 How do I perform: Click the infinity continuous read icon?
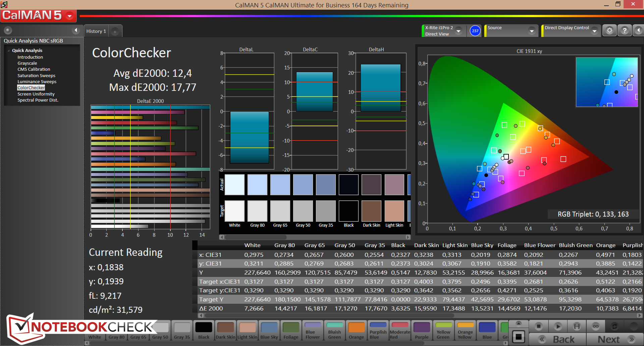point(595,326)
